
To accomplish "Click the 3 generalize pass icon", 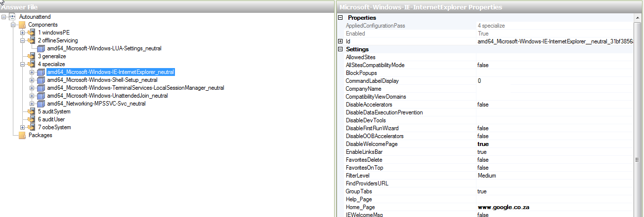I will pyautogui.click(x=31, y=56).
